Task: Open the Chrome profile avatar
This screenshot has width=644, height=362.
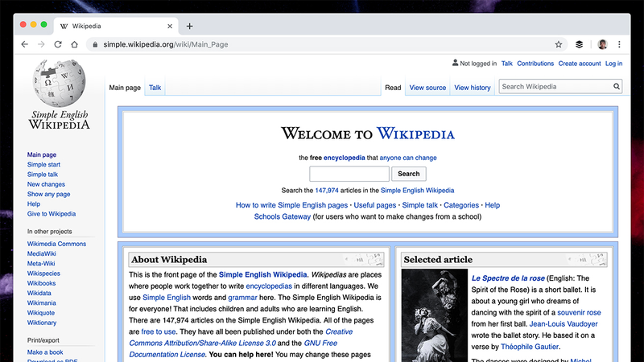Action: click(x=602, y=44)
